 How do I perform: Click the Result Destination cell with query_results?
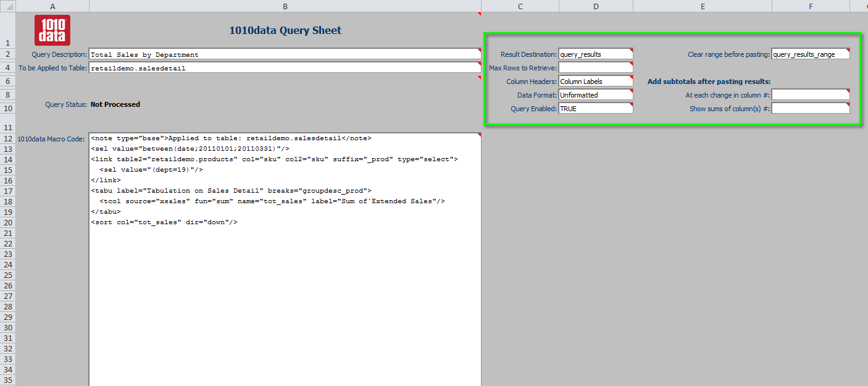(x=596, y=54)
